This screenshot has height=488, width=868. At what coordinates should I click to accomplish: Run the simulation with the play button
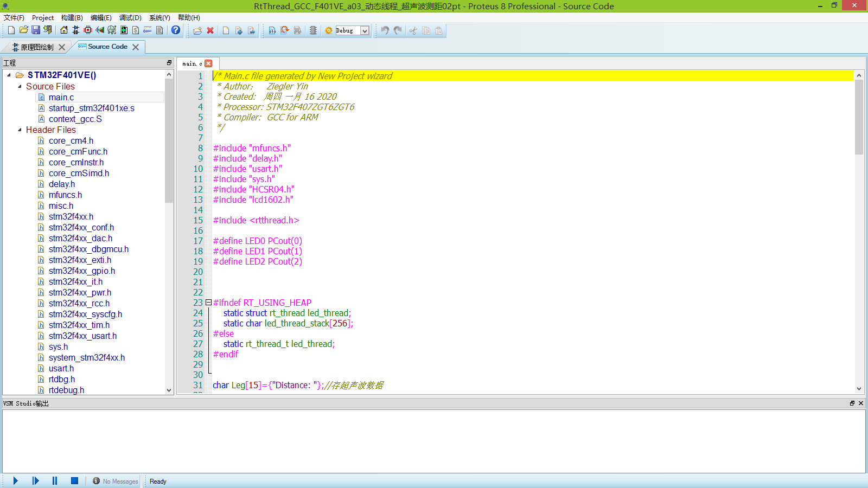16,481
